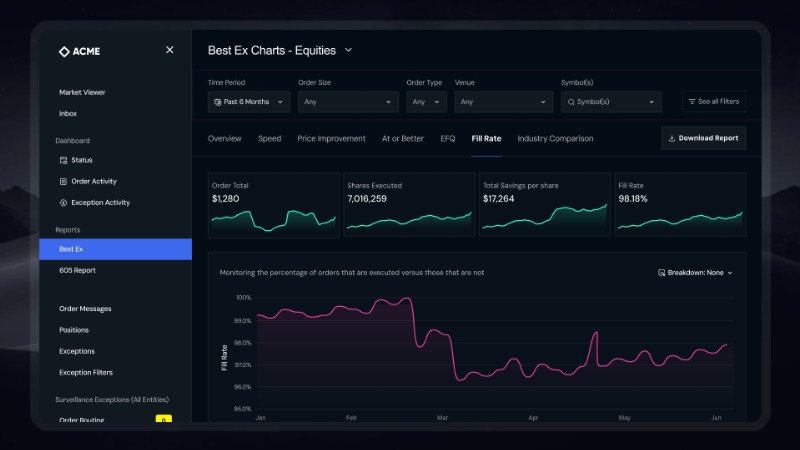Open Market Viewer from the sidebar
This screenshot has width=800, height=450.
coord(82,92)
